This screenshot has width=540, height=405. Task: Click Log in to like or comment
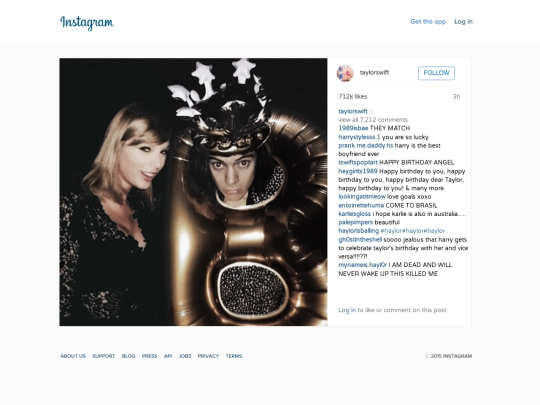[347, 310]
